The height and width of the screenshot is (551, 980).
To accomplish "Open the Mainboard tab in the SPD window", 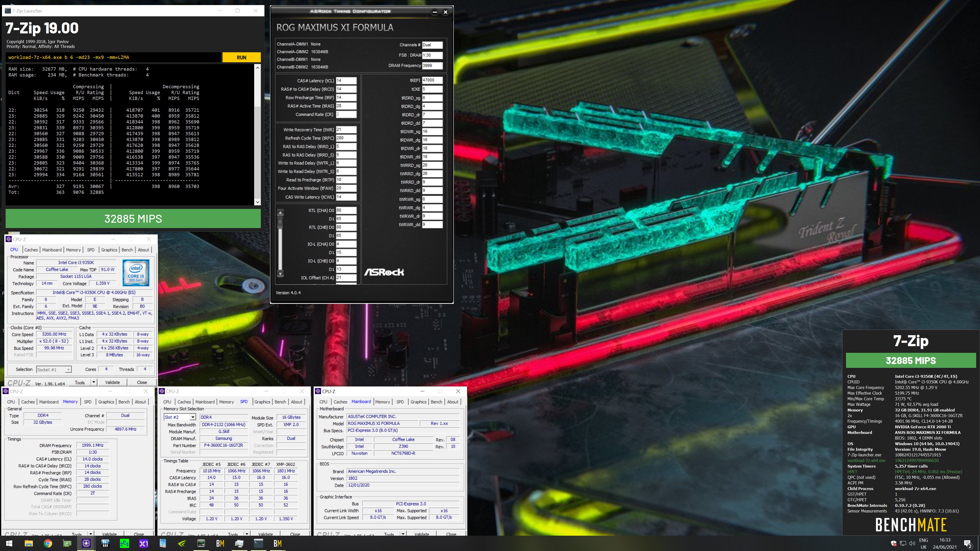I will [205, 402].
